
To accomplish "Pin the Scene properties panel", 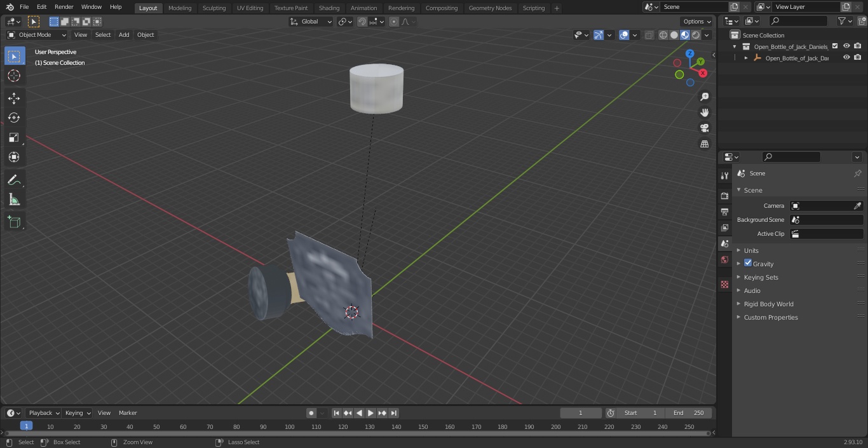I will (857, 173).
